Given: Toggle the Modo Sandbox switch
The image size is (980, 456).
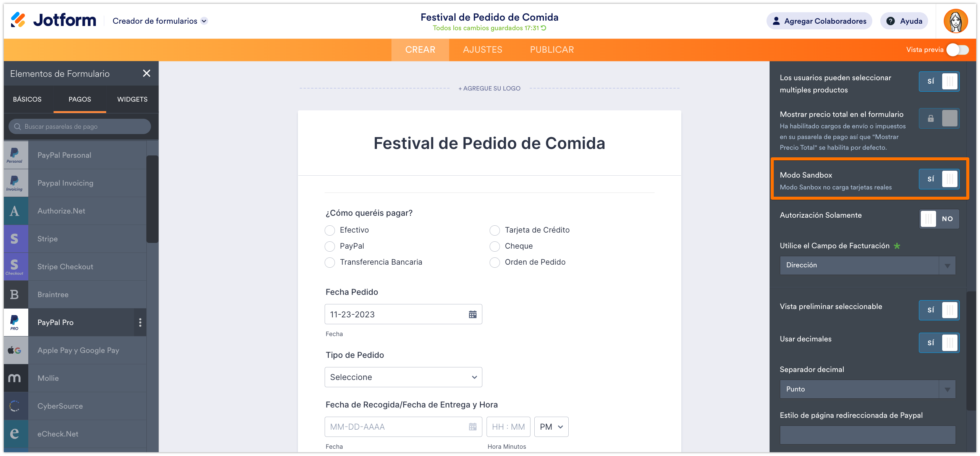Looking at the screenshot, I should (x=939, y=179).
